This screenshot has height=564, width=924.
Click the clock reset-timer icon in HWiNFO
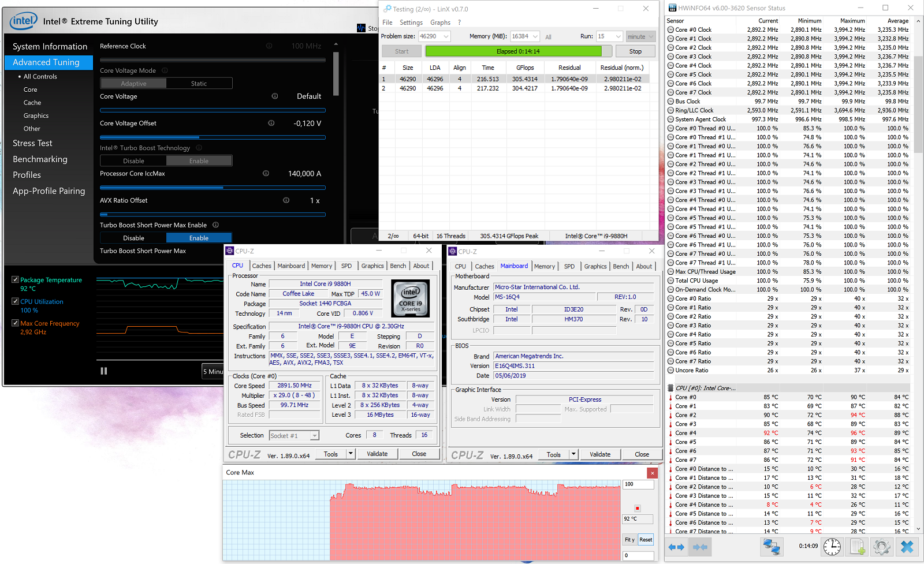pos(832,546)
